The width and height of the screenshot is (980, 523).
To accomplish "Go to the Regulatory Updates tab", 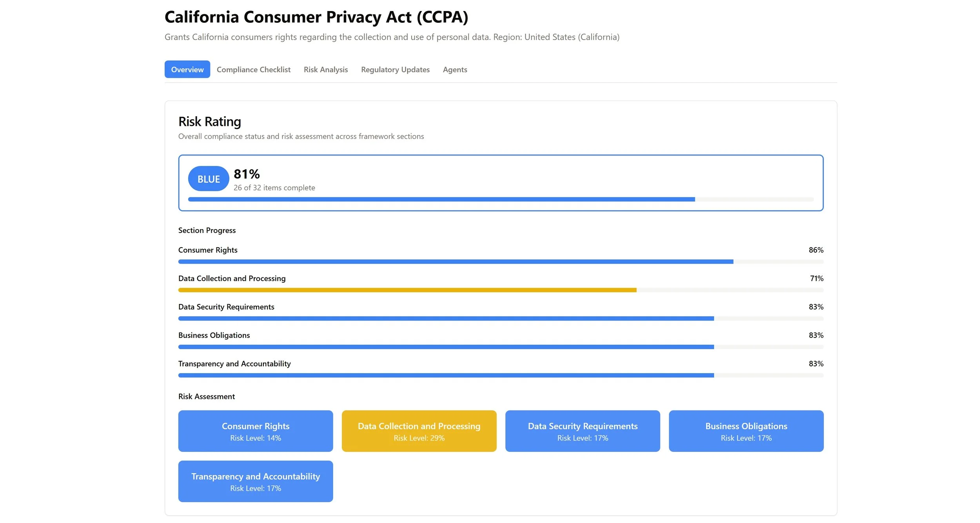I will [x=395, y=69].
